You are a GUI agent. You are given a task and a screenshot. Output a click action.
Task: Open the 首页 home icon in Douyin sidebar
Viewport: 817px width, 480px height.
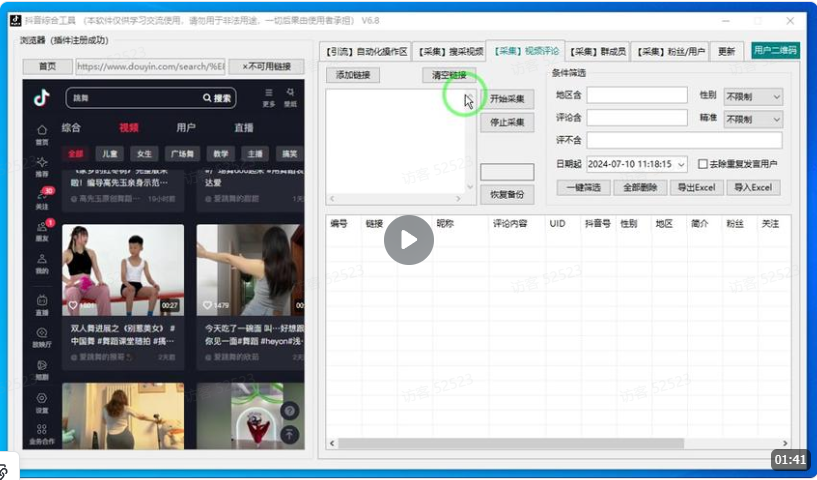tap(41, 134)
